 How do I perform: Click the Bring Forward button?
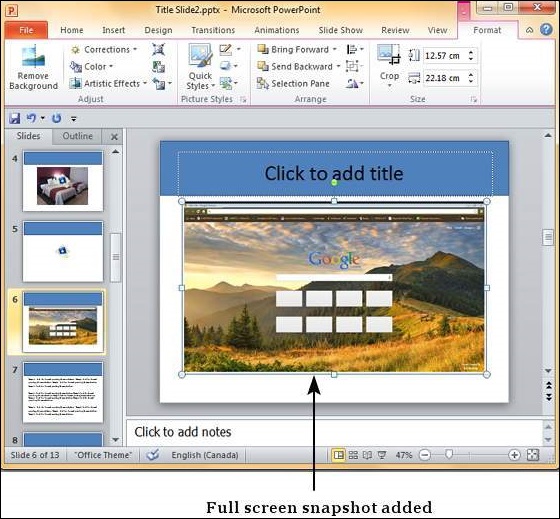click(293, 49)
